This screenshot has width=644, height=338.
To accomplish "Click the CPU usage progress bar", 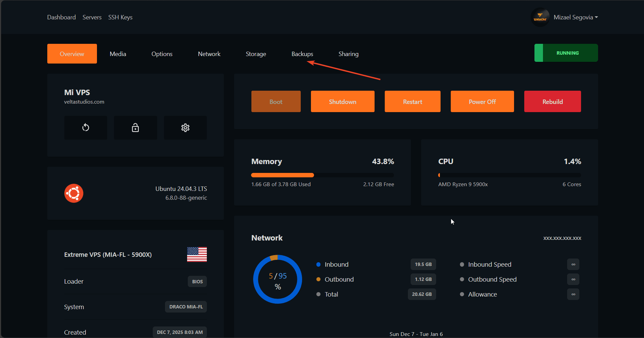I will pyautogui.click(x=510, y=175).
